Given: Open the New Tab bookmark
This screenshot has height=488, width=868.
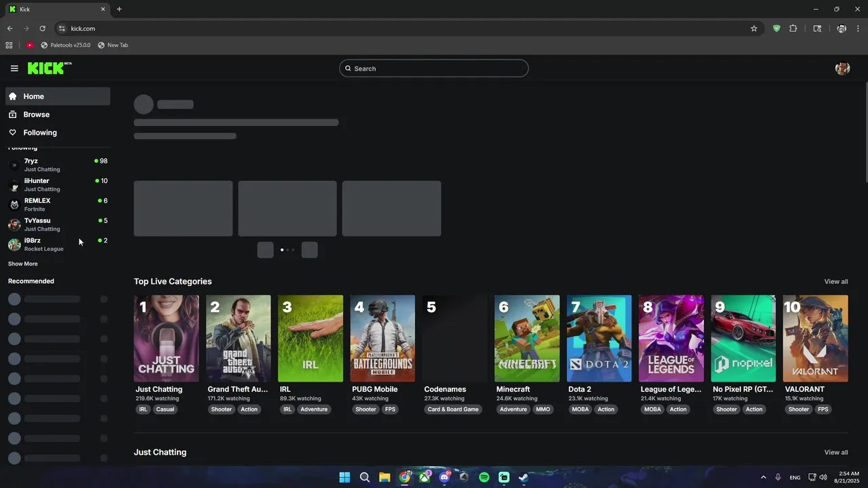Looking at the screenshot, I should [x=113, y=45].
